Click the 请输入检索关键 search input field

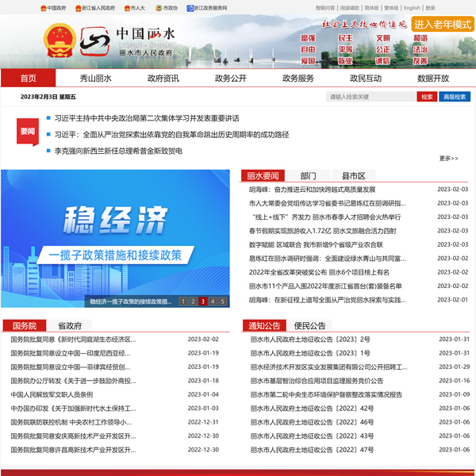click(370, 97)
